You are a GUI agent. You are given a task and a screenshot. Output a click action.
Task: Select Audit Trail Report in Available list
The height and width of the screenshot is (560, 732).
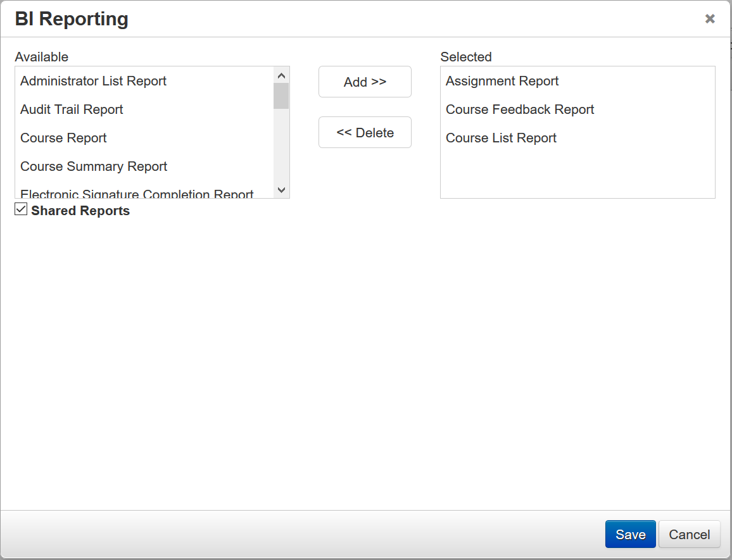pyautogui.click(x=72, y=109)
